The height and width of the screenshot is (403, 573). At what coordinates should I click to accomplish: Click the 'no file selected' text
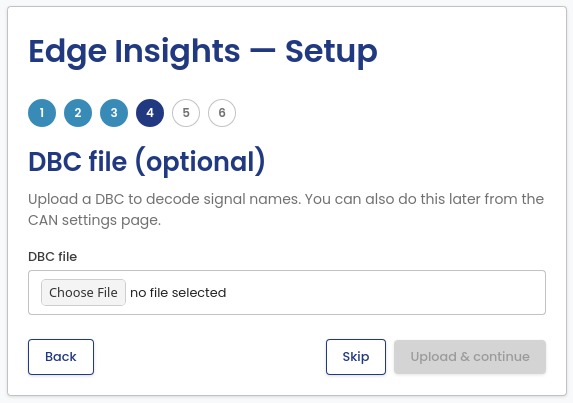click(x=178, y=293)
